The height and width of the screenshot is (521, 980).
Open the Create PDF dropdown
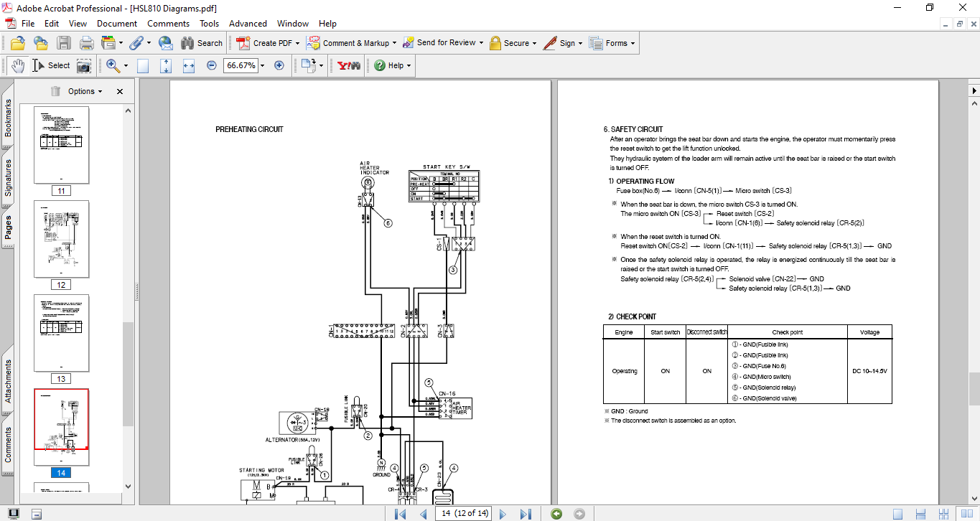(267, 43)
